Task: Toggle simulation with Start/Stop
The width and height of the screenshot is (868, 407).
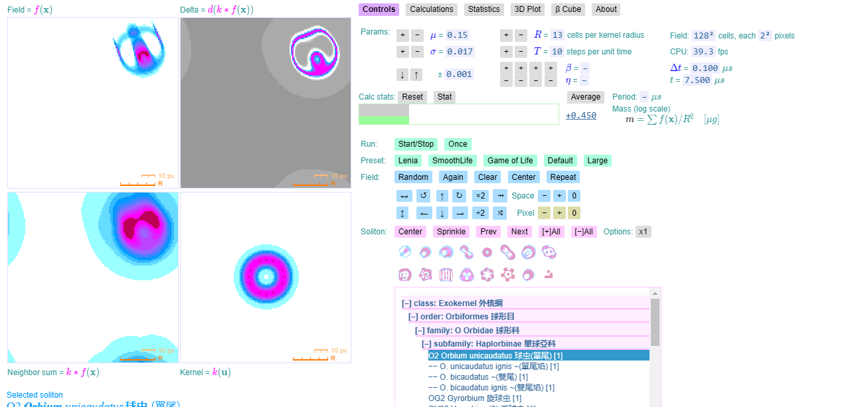Action: (x=416, y=144)
